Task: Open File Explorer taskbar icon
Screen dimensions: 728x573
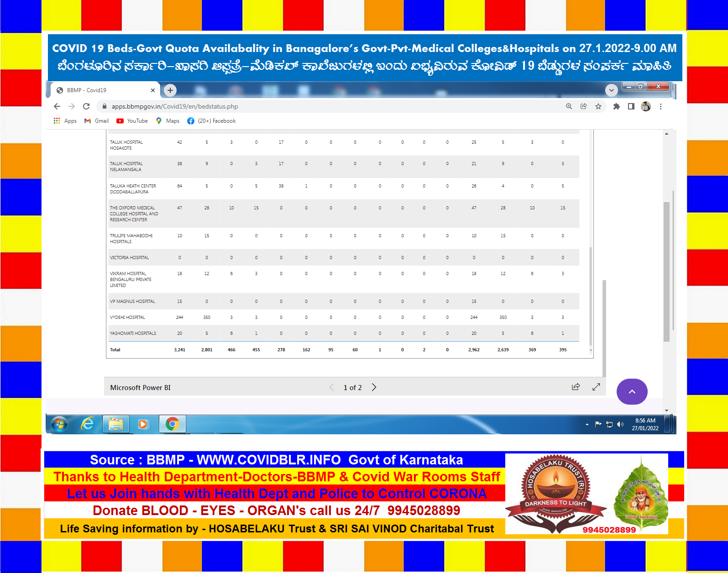Action: point(116,424)
